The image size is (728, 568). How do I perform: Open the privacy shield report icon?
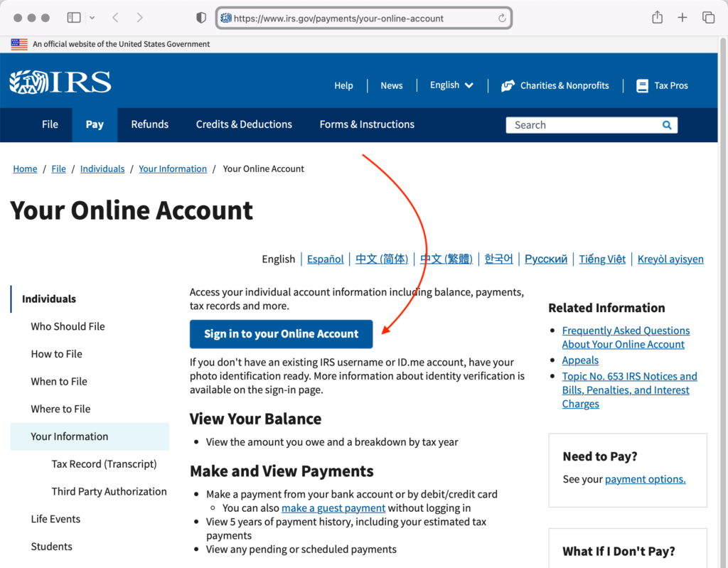click(201, 18)
